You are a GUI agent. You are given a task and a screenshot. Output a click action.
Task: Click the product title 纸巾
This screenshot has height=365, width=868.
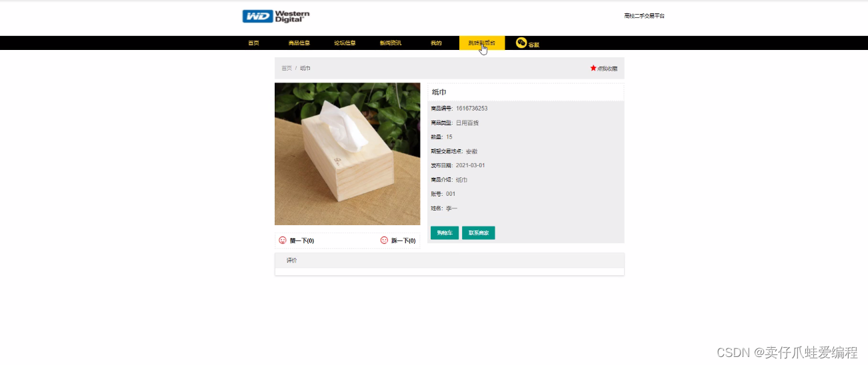(x=439, y=93)
